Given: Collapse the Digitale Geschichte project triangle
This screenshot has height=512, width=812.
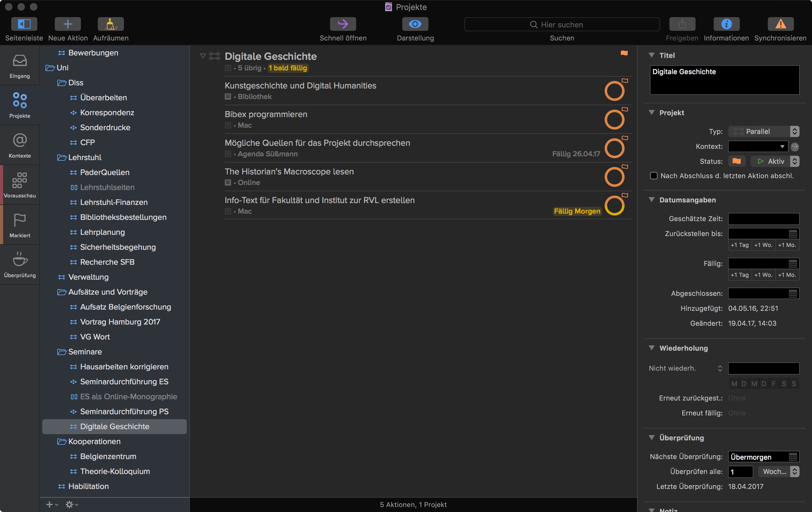Looking at the screenshot, I should coord(203,56).
